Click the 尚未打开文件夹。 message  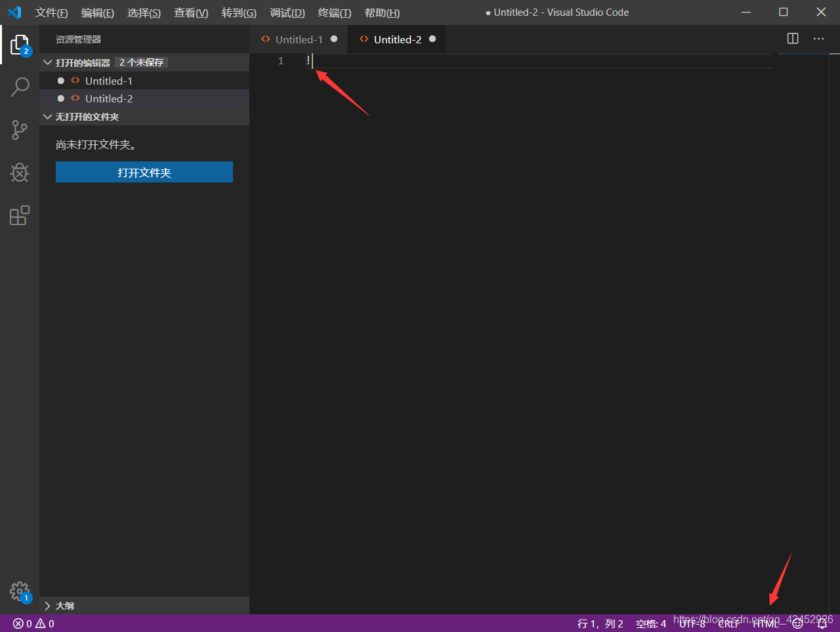[x=96, y=144]
